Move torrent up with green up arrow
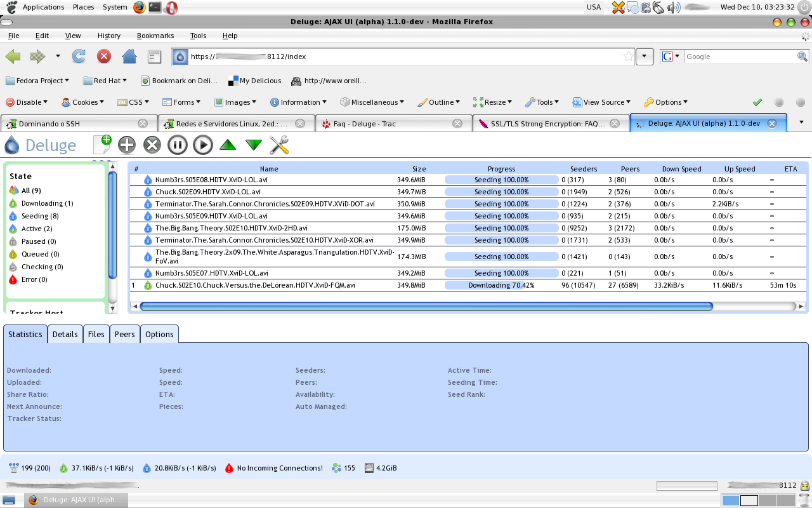The image size is (812, 508). 228,145
